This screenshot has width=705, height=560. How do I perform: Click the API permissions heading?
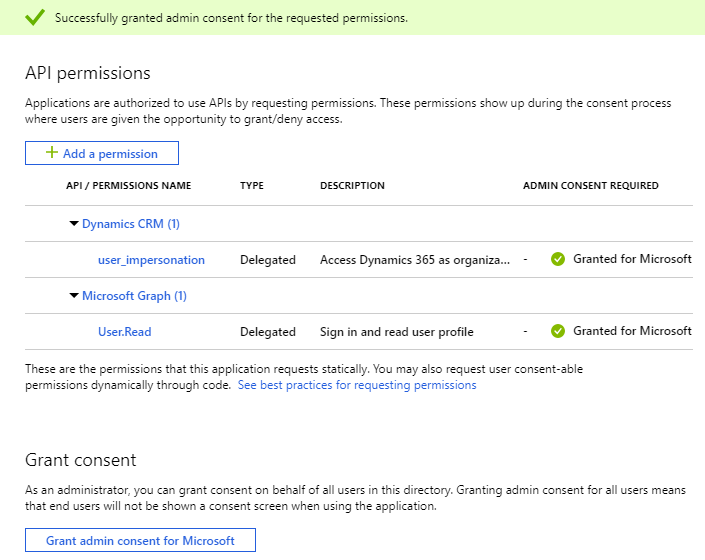coord(88,73)
